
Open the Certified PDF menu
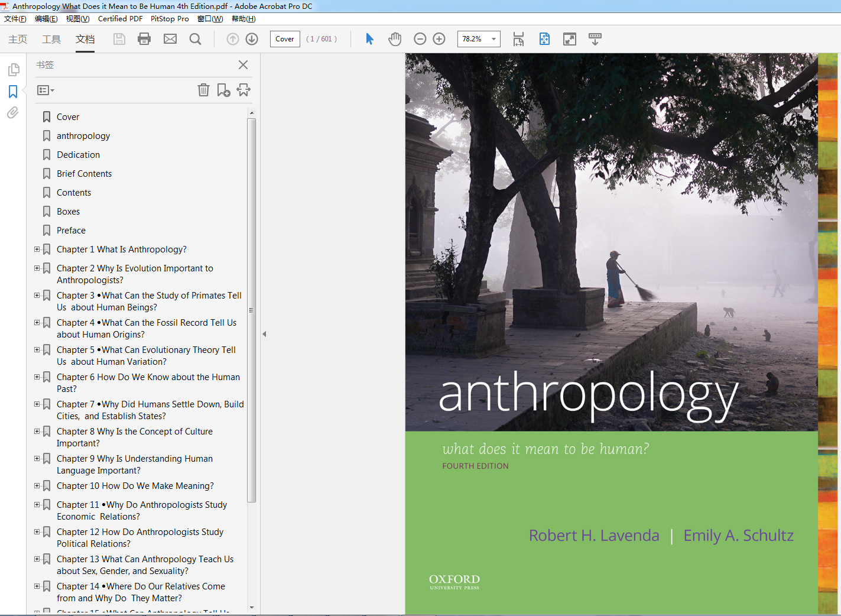coord(120,19)
